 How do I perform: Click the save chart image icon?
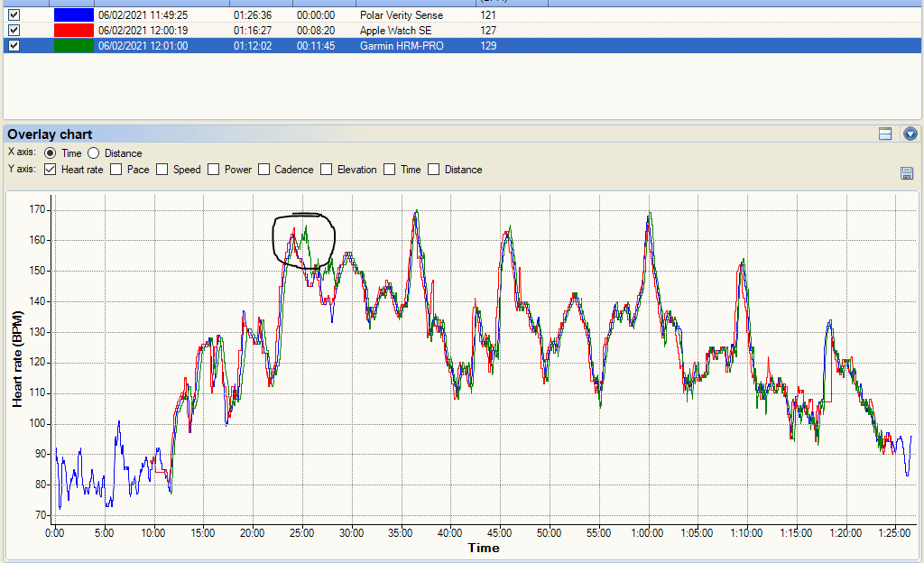pyautogui.click(x=907, y=172)
